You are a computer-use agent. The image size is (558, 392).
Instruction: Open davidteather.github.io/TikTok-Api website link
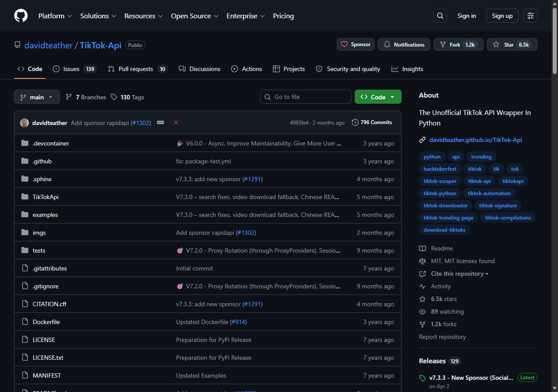coord(476,140)
